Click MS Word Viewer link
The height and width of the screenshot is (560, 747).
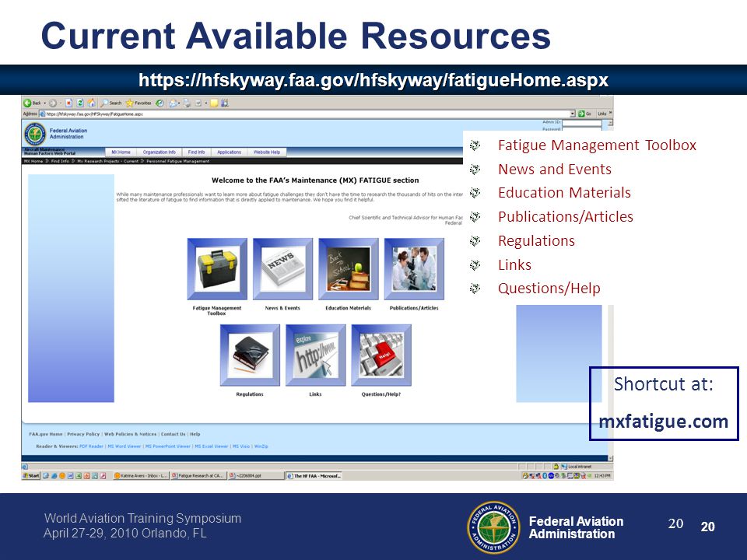124,446
